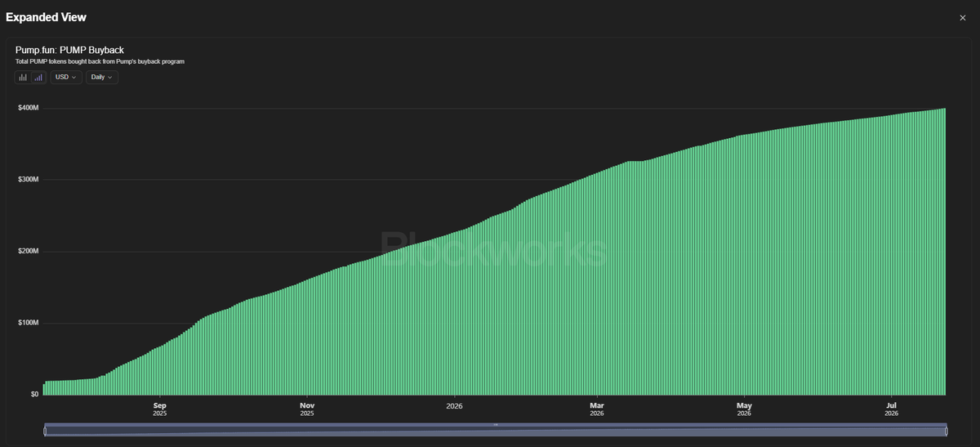Select the cumulative bar chart view
Viewport: 980px width, 447px height.
pos(38,78)
